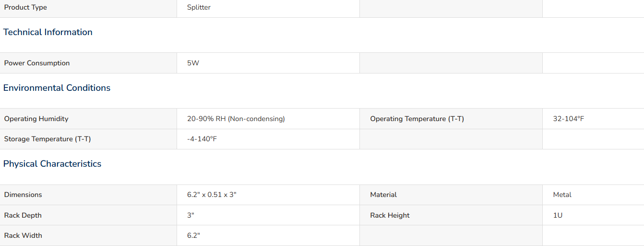Click the Rack Depth label
Image resolution: width=644 pixels, height=246 pixels.
(23, 215)
